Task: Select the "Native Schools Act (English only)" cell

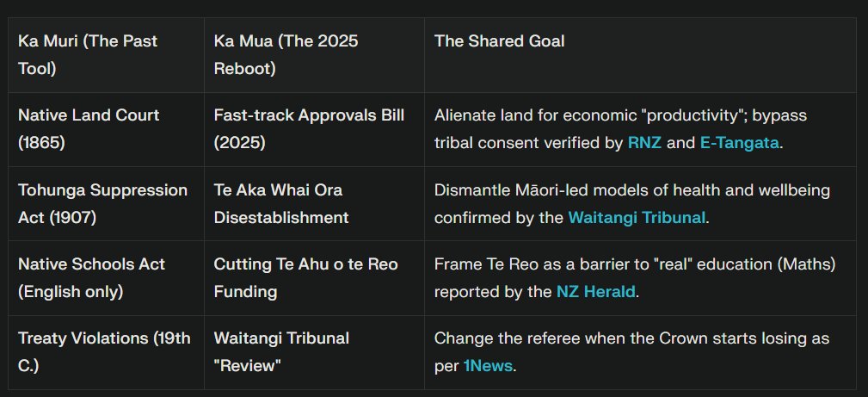Action: [x=92, y=277]
